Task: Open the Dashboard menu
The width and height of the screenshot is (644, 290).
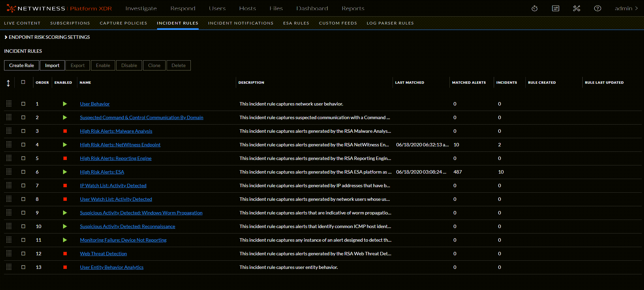Action: [x=312, y=9]
